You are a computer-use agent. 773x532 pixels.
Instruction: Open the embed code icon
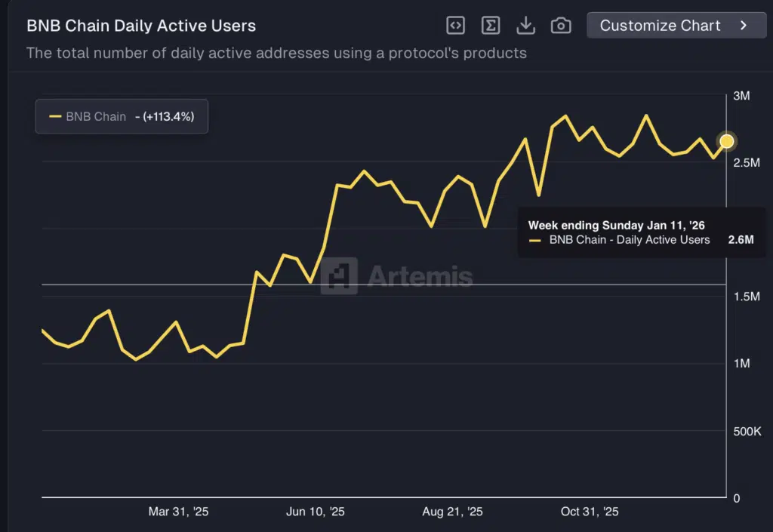pyautogui.click(x=455, y=26)
